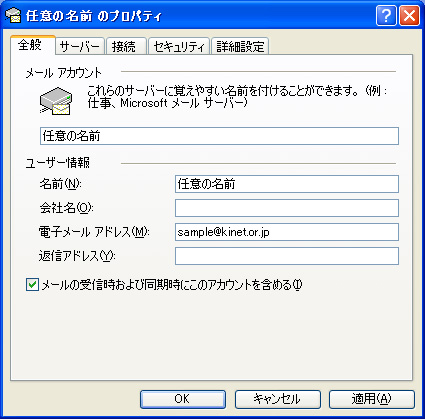This screenshot has width=425, height=419.
Task: Click the empty 会社名(O) field
Action: coord(287,208)
